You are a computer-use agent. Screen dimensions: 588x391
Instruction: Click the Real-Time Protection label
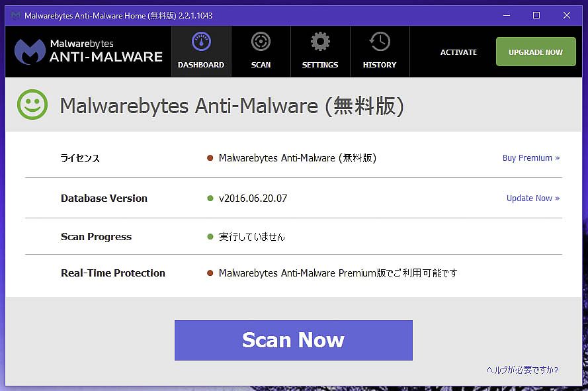pyautogui.click(x=113, y=273)
